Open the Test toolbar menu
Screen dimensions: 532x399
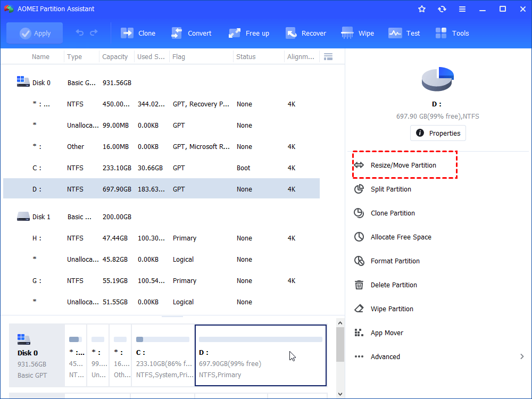(404, 33)
